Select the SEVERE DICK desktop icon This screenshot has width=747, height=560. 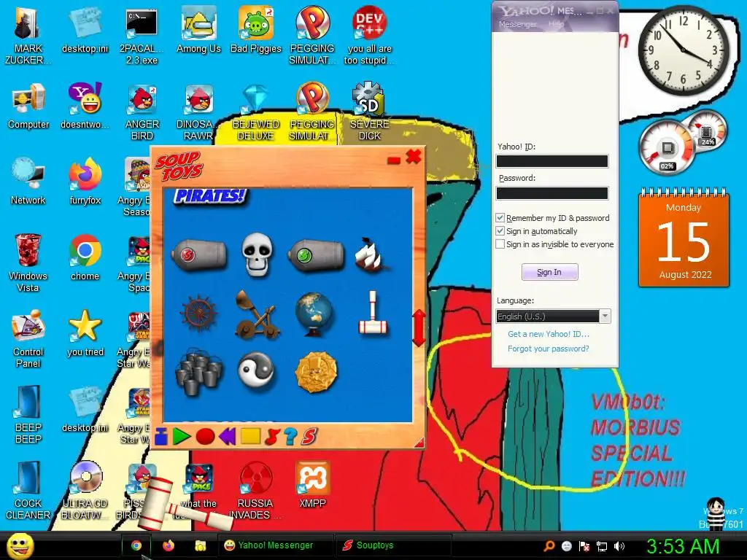pos(369,112)
